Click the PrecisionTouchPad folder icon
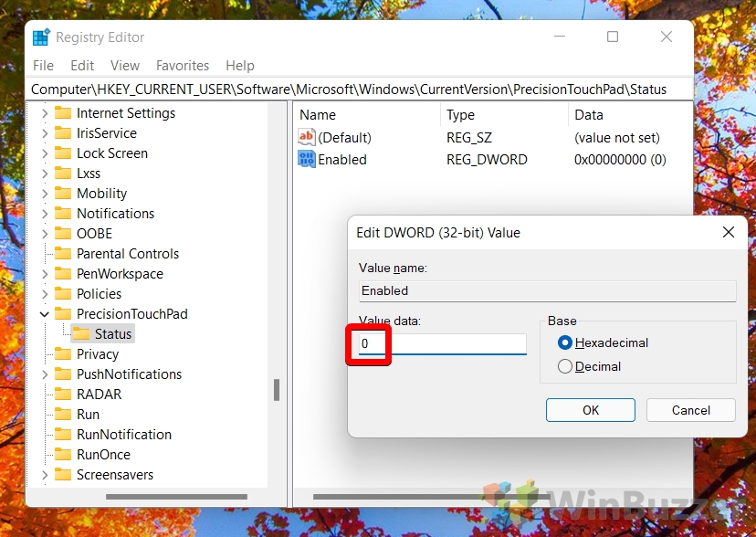756x537 pixels. 63,314
